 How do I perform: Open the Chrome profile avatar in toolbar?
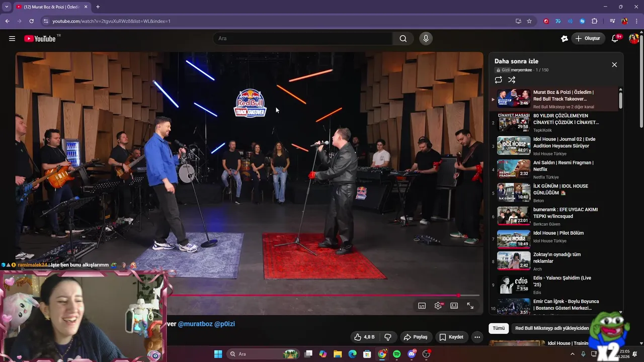(x=624, y=21)
